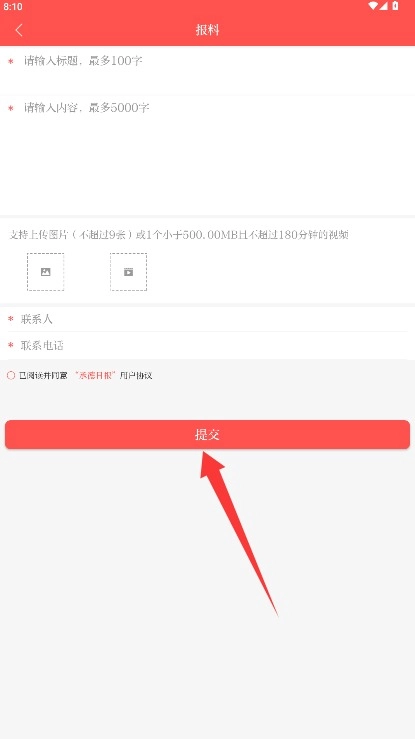Tap the 报料 page title

point(208,30)
